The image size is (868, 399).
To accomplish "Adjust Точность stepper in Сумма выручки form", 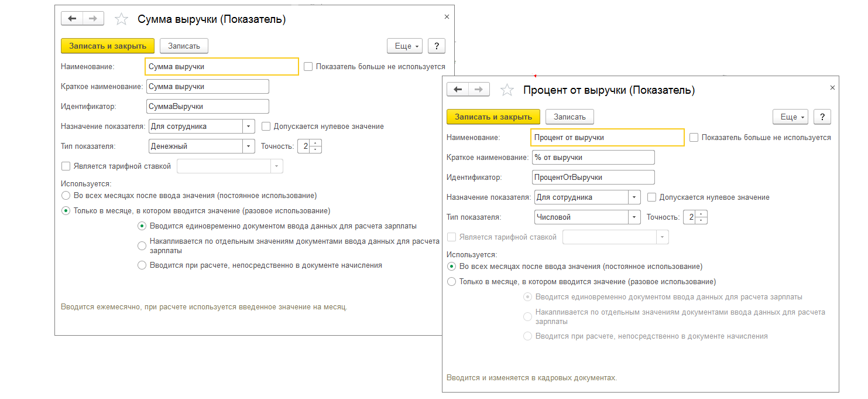I will [x=316, y=146].
